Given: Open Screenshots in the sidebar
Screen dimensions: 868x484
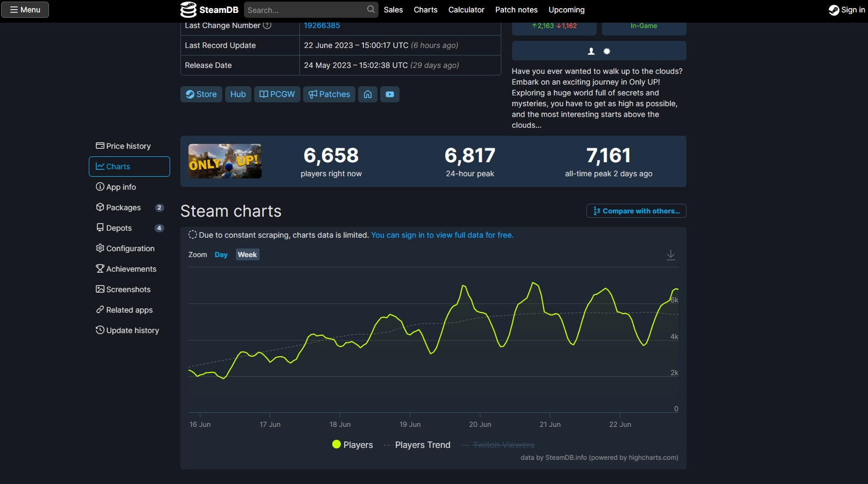Looking at the screenshot, I should pyautogui.click(x=129, y=289).
